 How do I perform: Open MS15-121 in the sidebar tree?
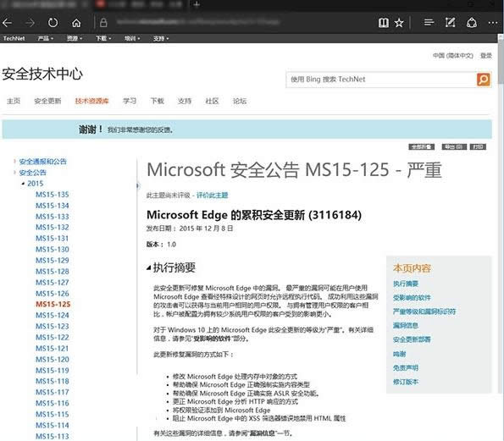click(53, 349)
